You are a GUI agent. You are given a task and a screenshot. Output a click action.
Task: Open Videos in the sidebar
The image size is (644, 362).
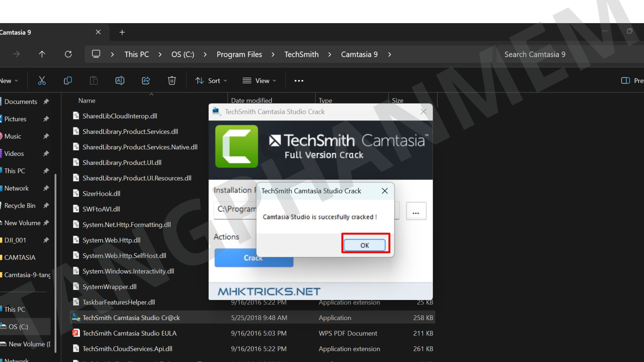point(14,154)
